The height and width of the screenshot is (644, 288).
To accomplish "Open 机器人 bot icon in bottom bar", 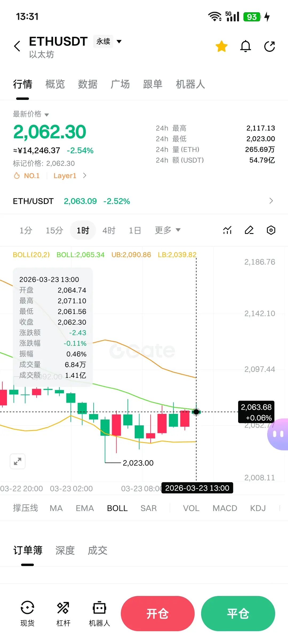I will tap(99, 614).
